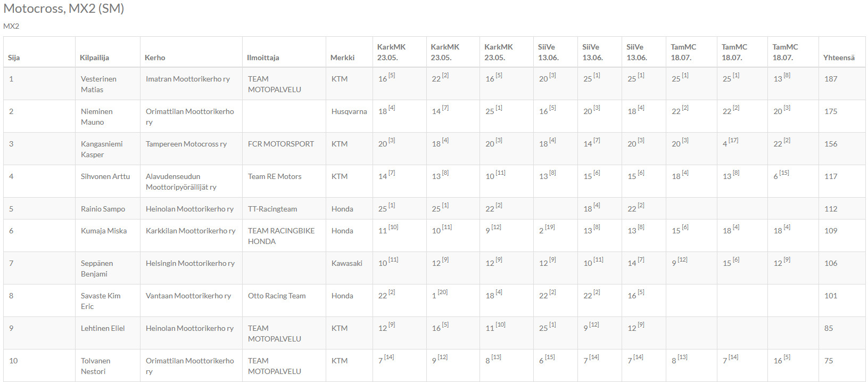Click the Ilmoittaja column header

263,58
